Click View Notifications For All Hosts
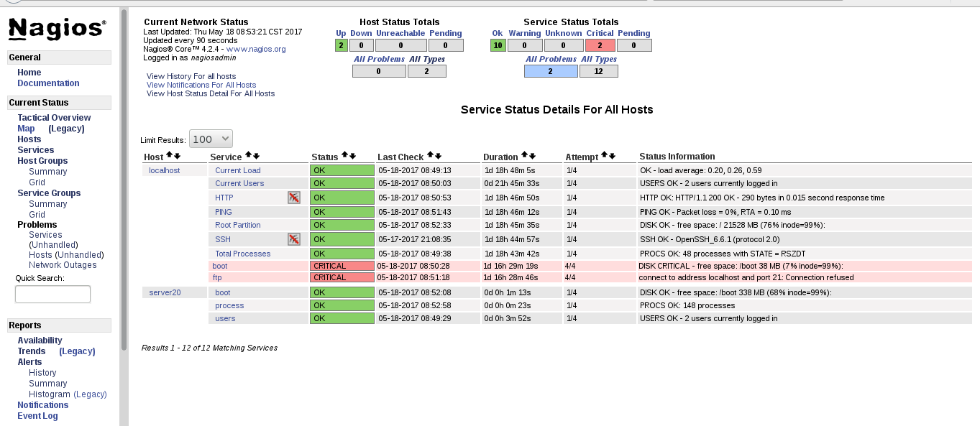980x426 pixels. [x=201, y=85]
